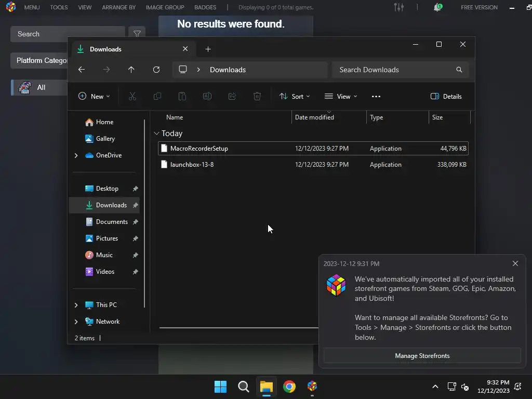
Task: Add a new Explorer tab
Action: (208, 49)
